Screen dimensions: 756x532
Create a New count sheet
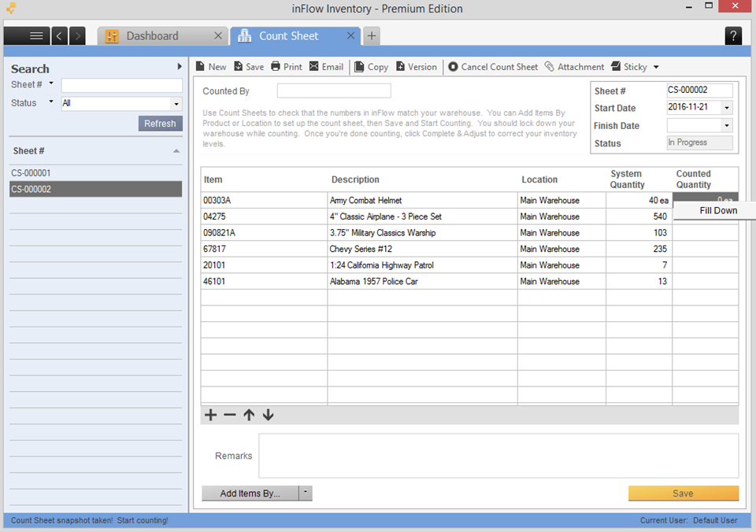[x=211, y=67]
